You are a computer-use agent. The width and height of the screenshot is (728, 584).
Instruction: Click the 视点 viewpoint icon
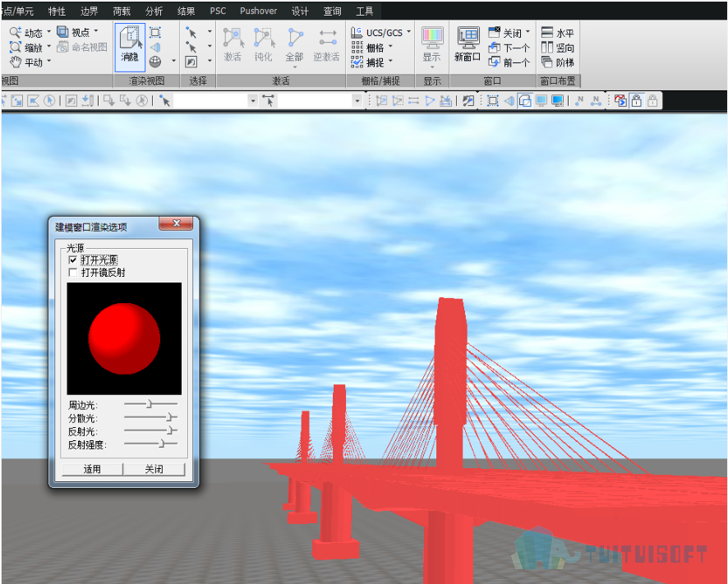pyautogui.click(x=62, y=31)
